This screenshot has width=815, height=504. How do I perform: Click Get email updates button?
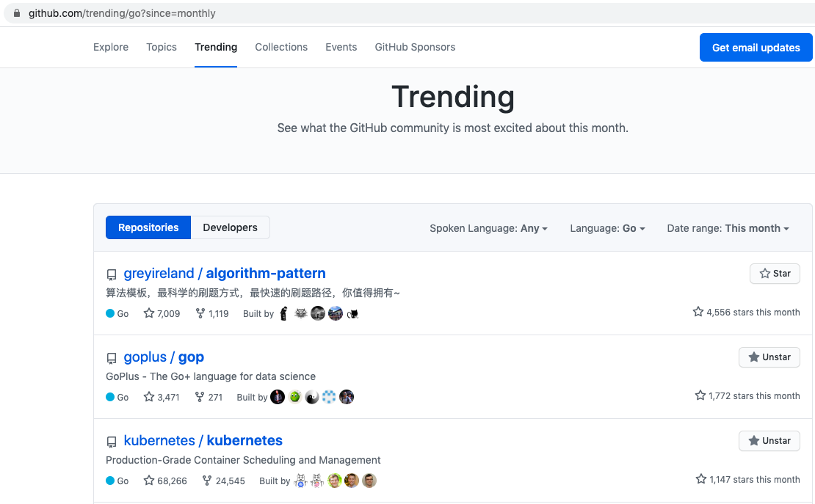(756, 47)
